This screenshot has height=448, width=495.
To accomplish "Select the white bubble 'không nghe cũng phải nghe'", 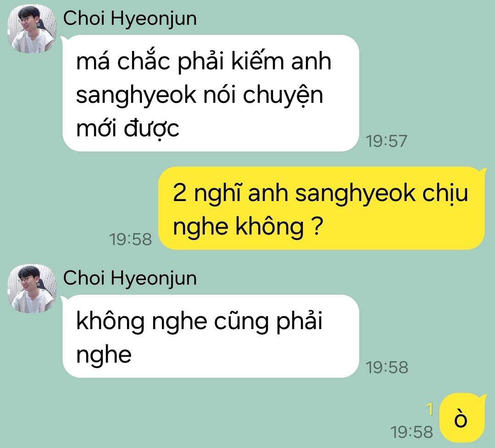I will [211, 336].
